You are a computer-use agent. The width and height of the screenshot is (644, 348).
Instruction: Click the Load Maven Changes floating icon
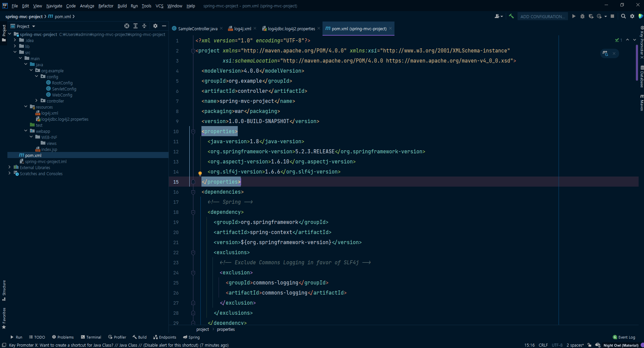[605, 53]
